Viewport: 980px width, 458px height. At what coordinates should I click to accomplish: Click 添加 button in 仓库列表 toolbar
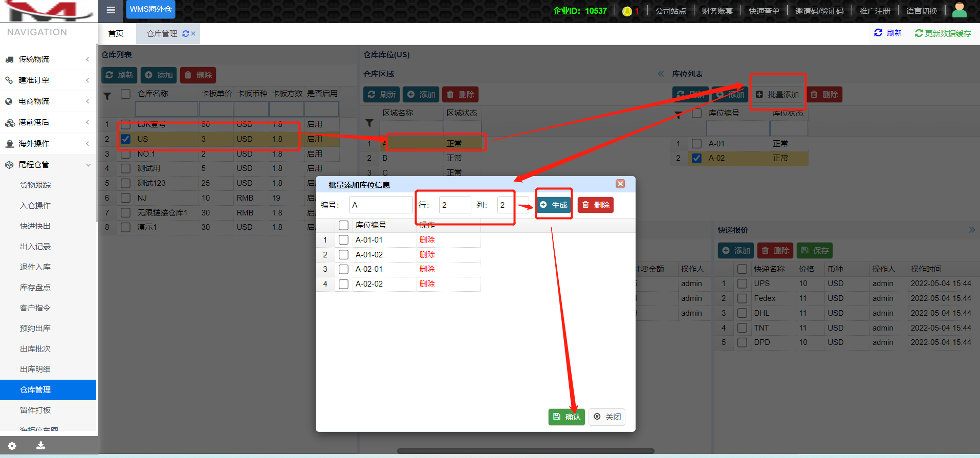pos(159,75)
